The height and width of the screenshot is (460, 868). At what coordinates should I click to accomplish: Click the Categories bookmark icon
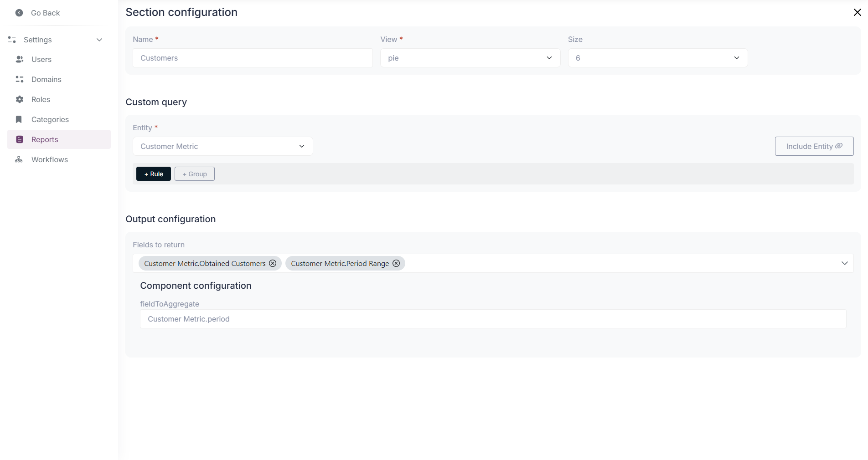pos(19,119)
